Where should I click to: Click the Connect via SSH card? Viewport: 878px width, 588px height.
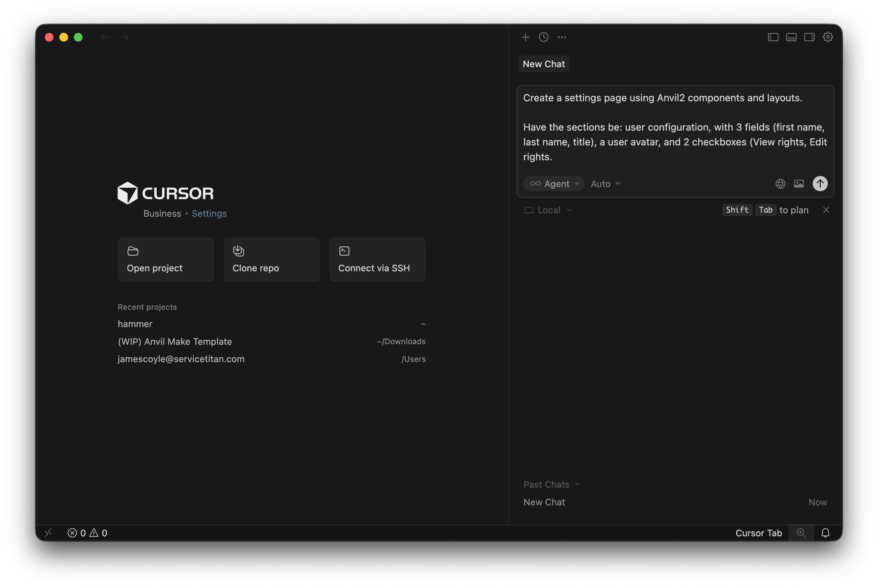click(378, 260)
